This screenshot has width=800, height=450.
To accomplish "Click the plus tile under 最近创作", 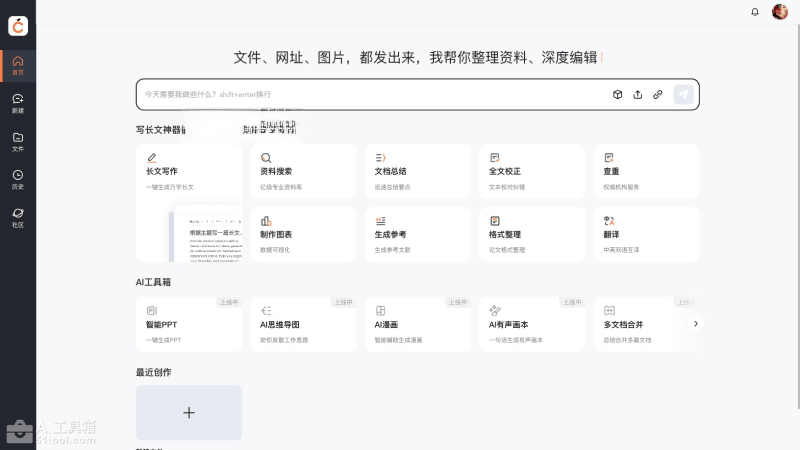I will [189, 413].
